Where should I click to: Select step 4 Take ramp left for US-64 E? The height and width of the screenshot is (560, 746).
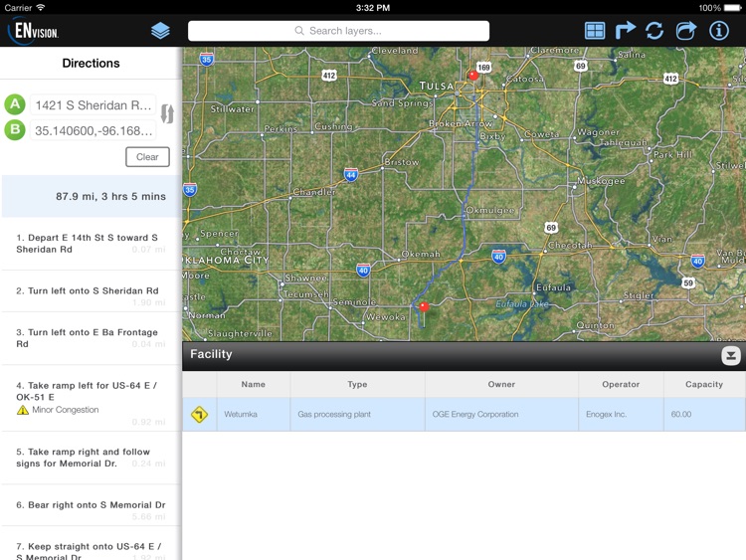pyautogui.click(x=92, y=398)
